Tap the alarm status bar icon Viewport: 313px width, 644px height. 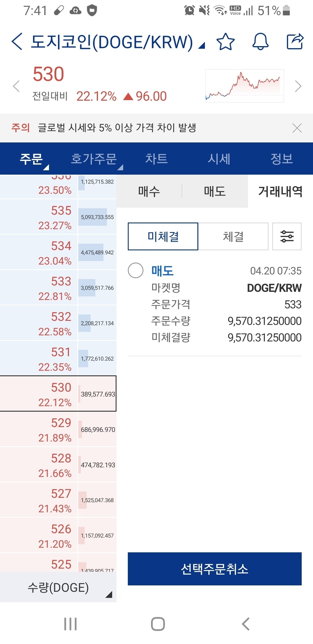[x=190, y=10]
